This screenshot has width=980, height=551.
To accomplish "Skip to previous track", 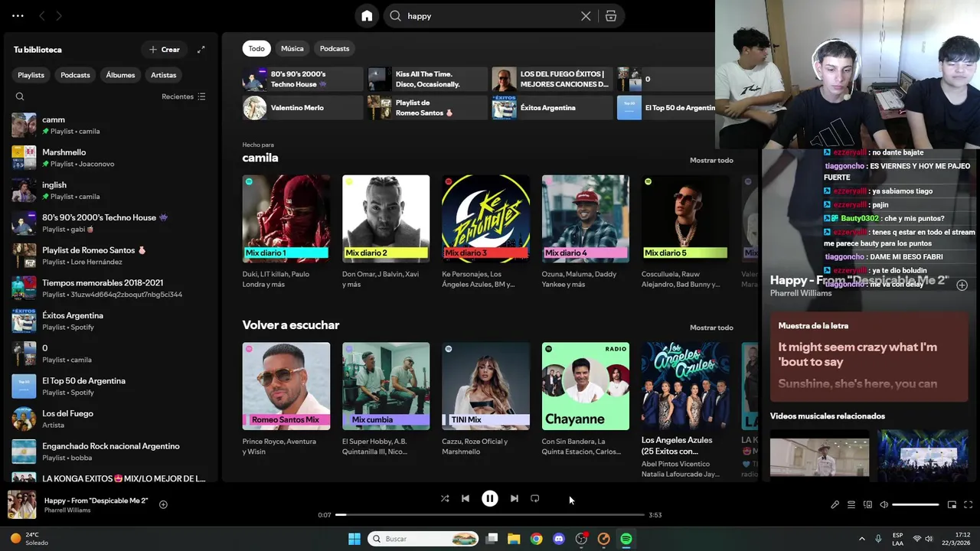I will 465,498.
